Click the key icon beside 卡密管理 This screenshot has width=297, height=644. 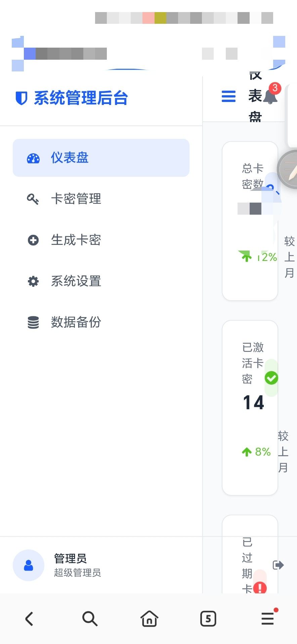tap(33, 199)
